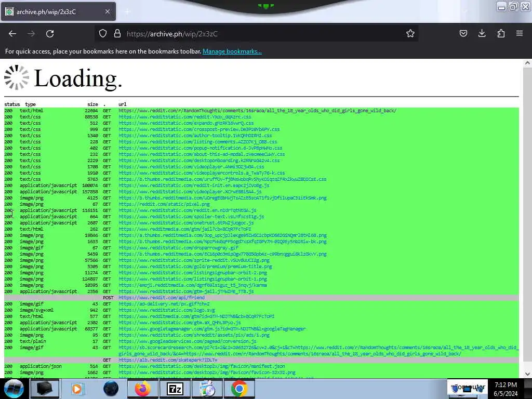Viewport: 532px width, 399px height.
Task: Click the 'url' column header
Action: pos(123,104)
